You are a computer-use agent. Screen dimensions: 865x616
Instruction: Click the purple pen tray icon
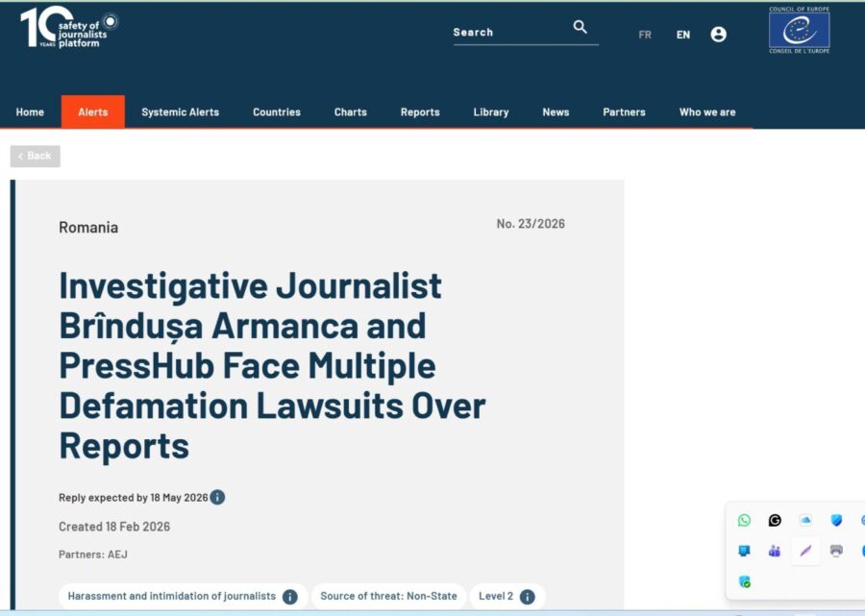click(805, 552)
